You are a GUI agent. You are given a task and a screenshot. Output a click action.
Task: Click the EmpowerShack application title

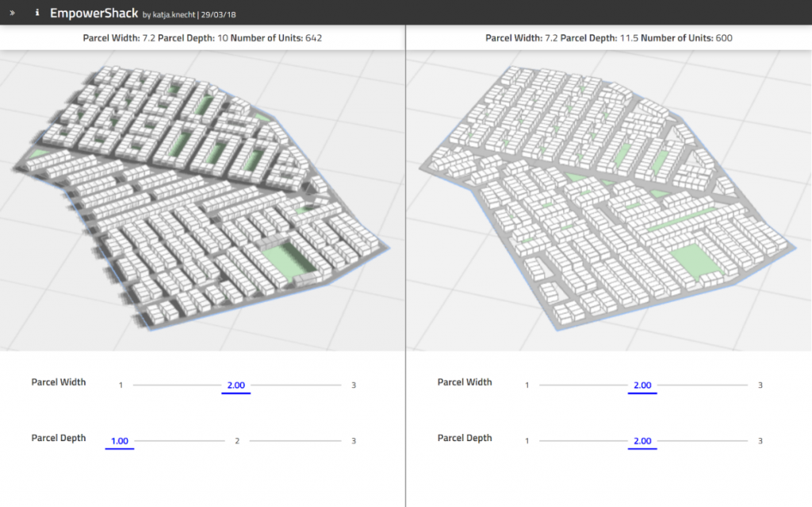pos(94,13)
